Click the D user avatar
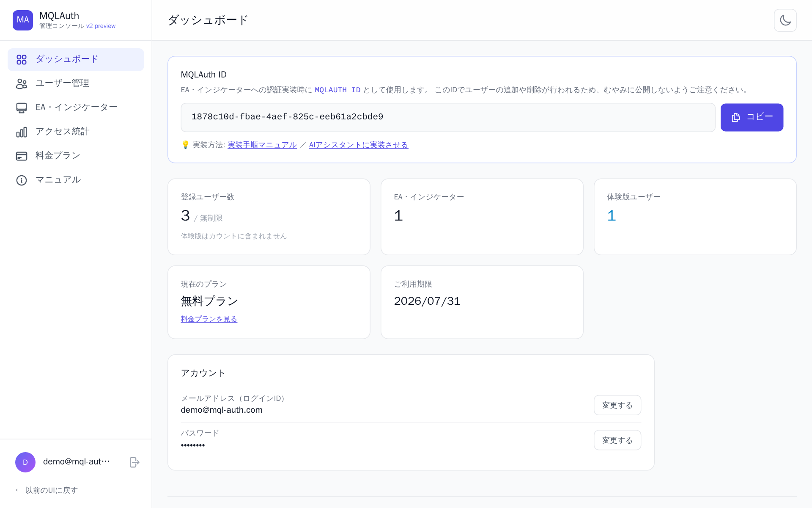Image resolution: width=812 pixels, height=508 pixels. [x=25, y=462]
